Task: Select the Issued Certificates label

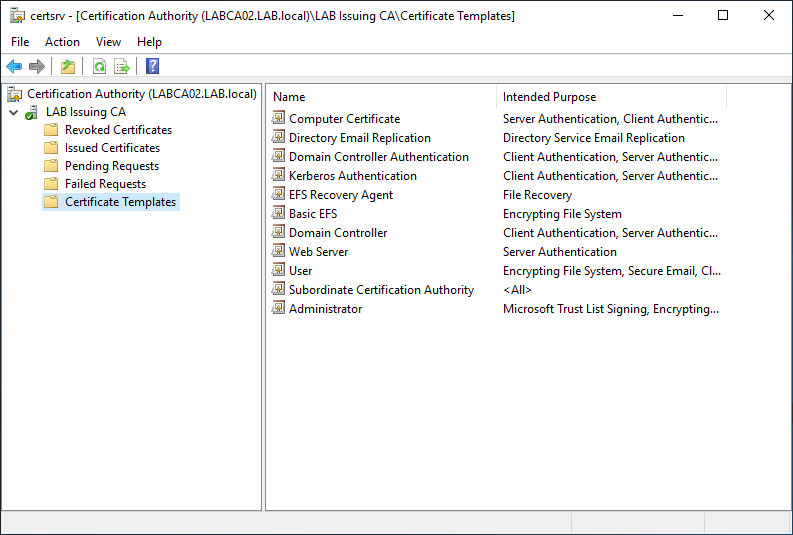Action: point(112,148)
